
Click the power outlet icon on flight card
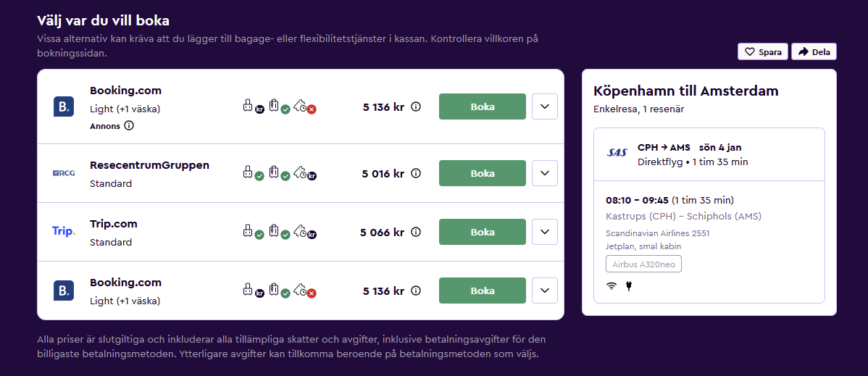coord(629,286)
